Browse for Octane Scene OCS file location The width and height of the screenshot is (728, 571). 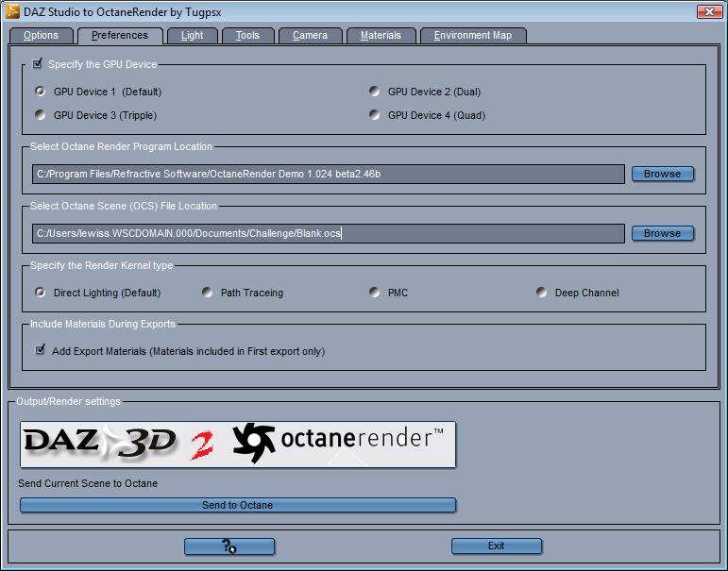(x=663, y=233)
